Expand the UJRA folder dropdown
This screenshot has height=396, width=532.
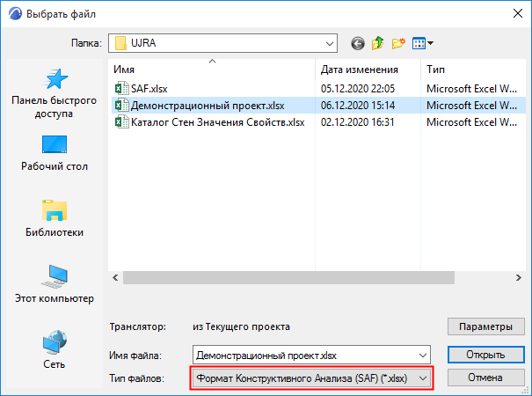tap(330, 42)
